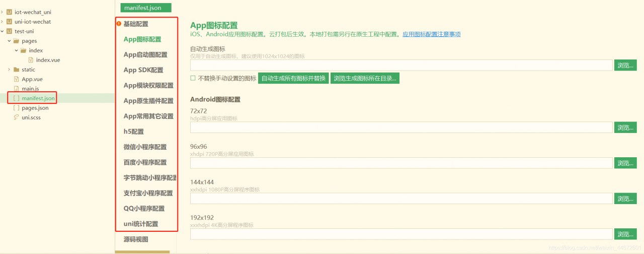Click 浏览 button for 72x72 icon
This screenshot has height=254, width=644.
click(625, 128)
